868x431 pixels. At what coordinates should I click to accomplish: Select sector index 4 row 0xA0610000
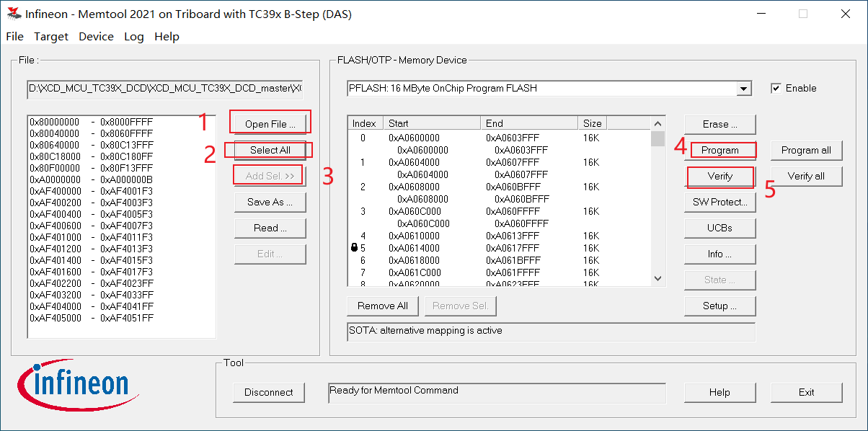[x=500, y=236]
